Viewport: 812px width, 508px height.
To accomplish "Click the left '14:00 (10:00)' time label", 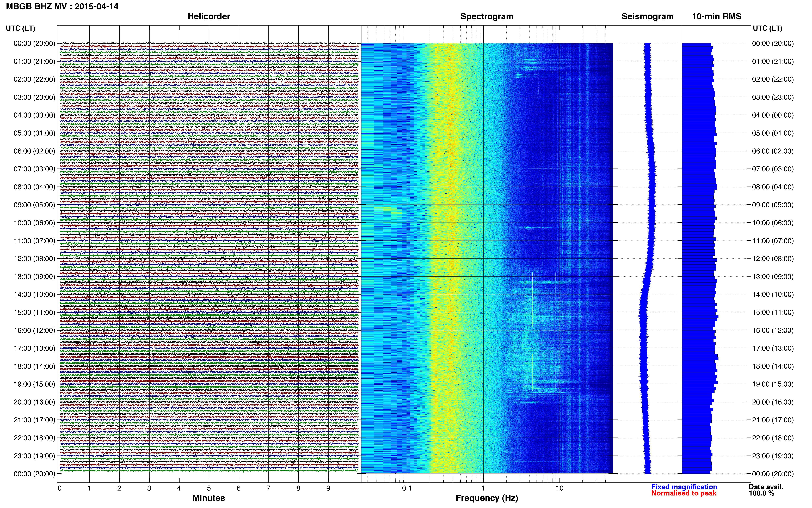I will click(34, 295).
